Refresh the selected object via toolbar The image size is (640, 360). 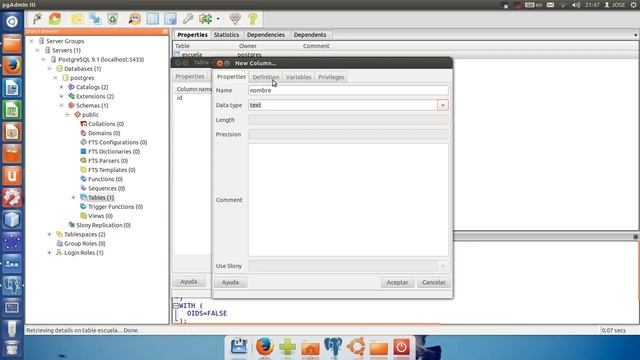point(55,18)
